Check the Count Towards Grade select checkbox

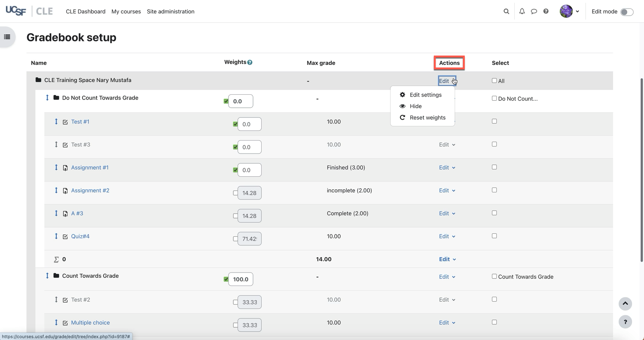pyautogui.click(x=494, y=276)
